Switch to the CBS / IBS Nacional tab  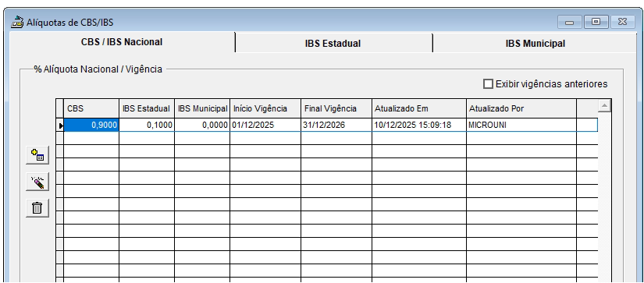coord(122,42)
